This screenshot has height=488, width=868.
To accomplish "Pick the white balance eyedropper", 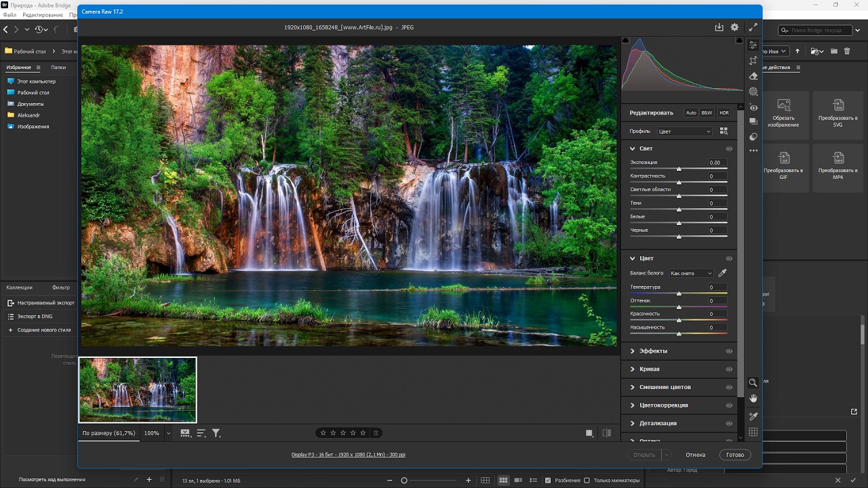I will point(722,273).
